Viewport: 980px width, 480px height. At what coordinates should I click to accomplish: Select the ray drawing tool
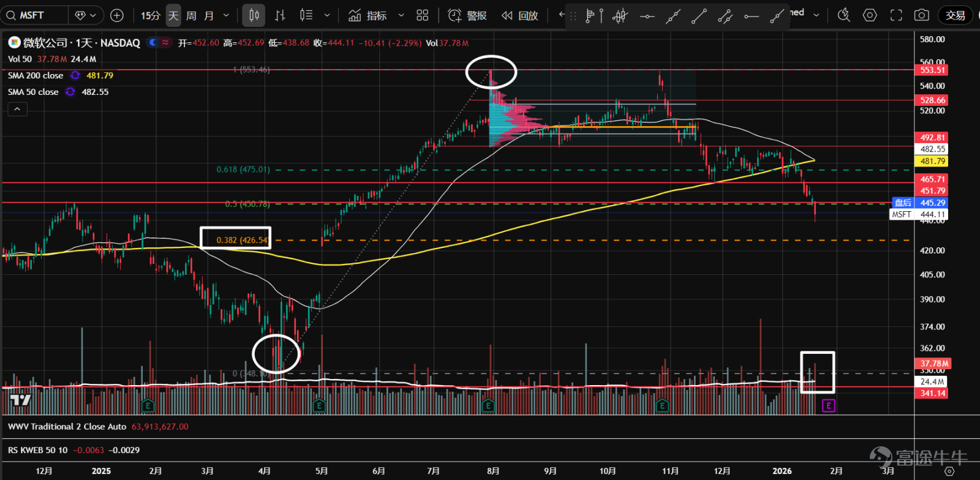click(x=777, y=17)
